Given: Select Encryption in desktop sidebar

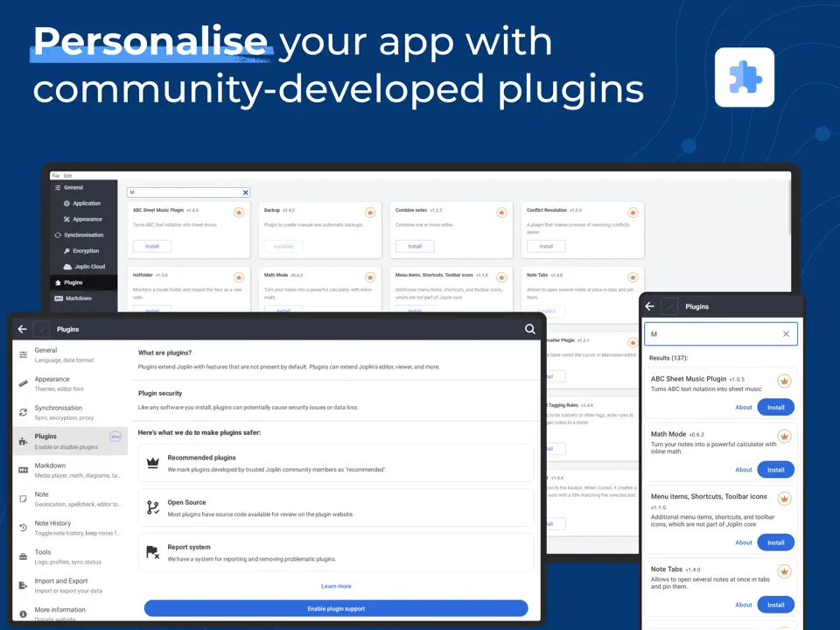Looking at the screenshot, I should coord(86,251).
